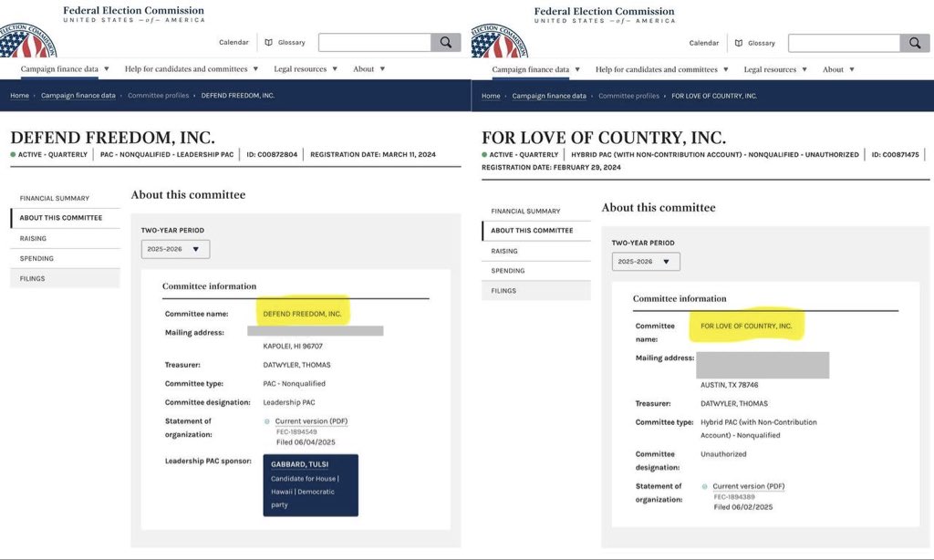
Task: Open the Glossary book icon on the left page
Action: (x=269, y=42)
